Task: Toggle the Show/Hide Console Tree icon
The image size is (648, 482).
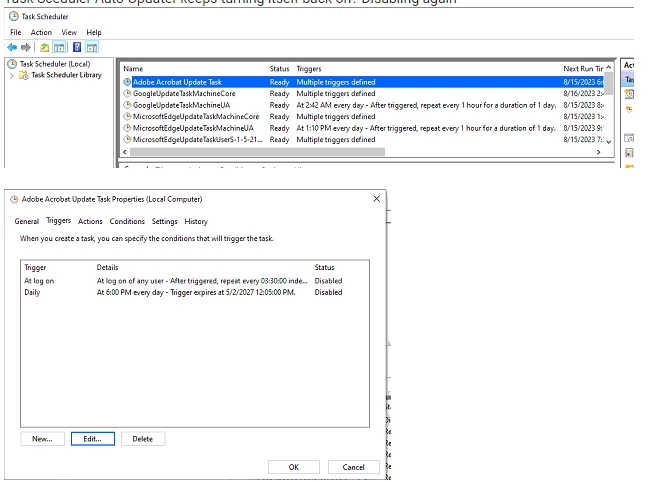Action: coord(59,48)
